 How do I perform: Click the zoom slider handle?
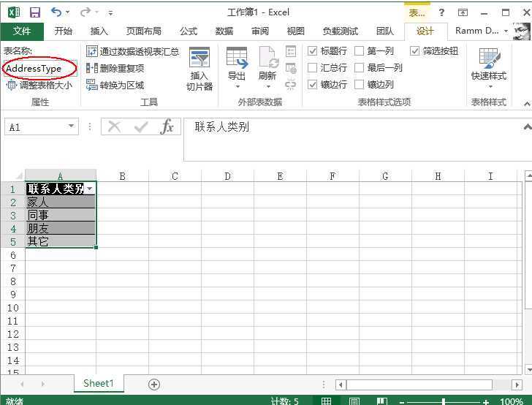click(x=444, y=401)
